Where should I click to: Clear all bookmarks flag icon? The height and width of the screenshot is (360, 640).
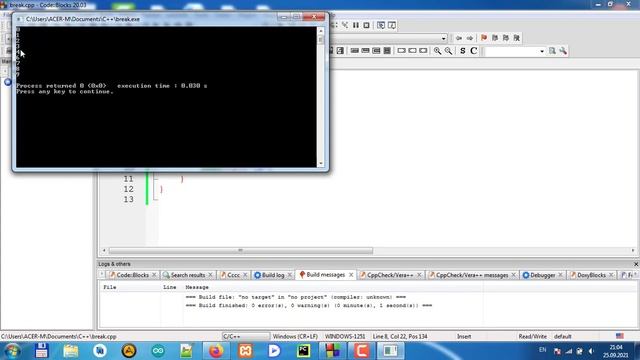click(517, 38)
